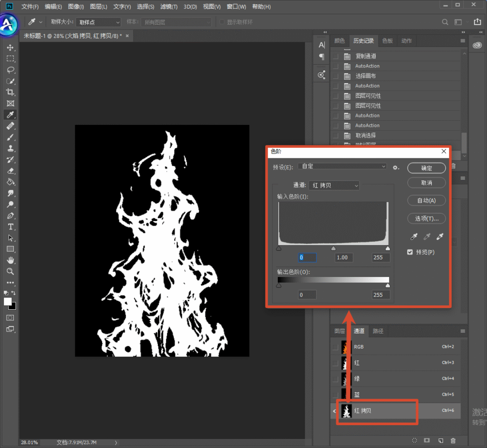Click the output white level field 255
Image resolution: width=487 pixels, height=448 pixels.
pos(381,295)
